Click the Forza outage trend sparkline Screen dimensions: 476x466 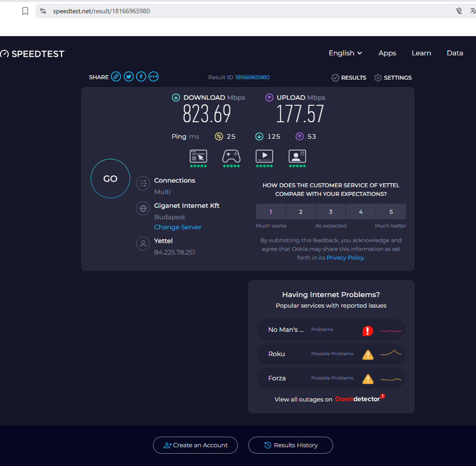391,379
